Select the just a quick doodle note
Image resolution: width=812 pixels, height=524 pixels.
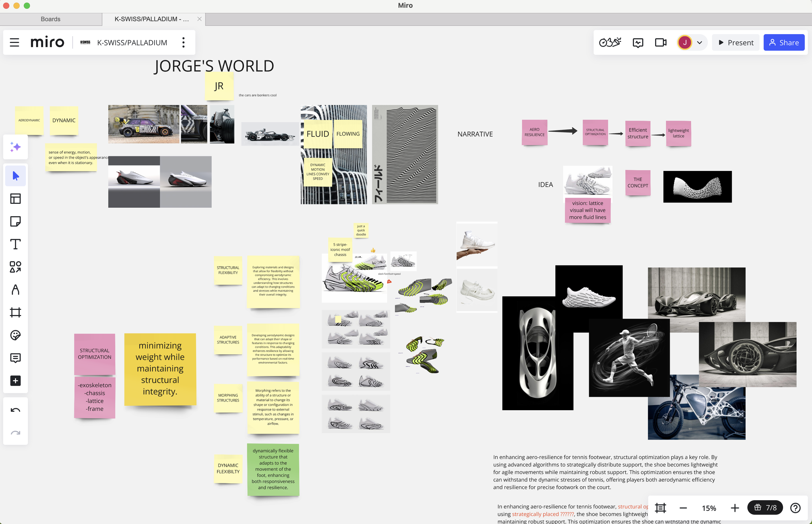tap(361, 230)
